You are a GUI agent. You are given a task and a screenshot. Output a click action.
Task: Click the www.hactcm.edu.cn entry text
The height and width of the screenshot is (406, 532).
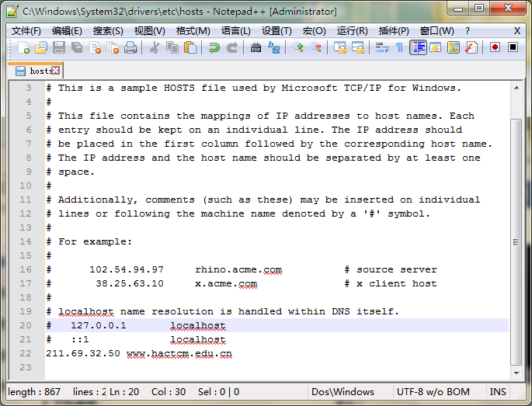click(179, 353)
